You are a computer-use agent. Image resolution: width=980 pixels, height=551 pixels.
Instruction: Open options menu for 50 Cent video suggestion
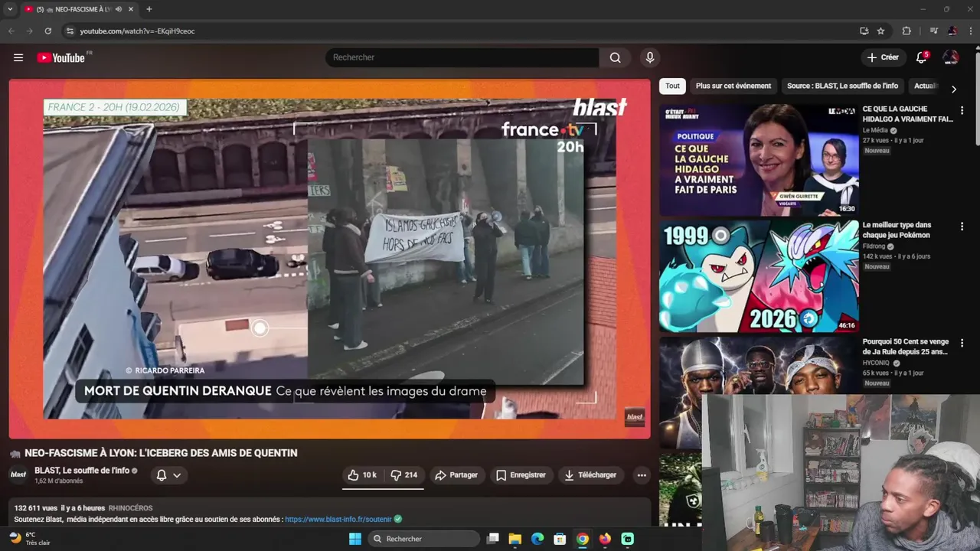click(x=962, y=344)
